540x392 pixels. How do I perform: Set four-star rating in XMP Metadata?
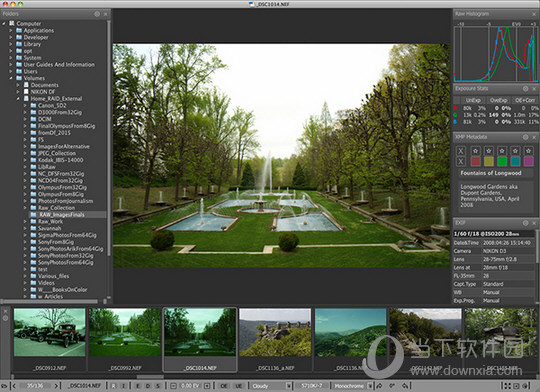(x=515, y=151)
